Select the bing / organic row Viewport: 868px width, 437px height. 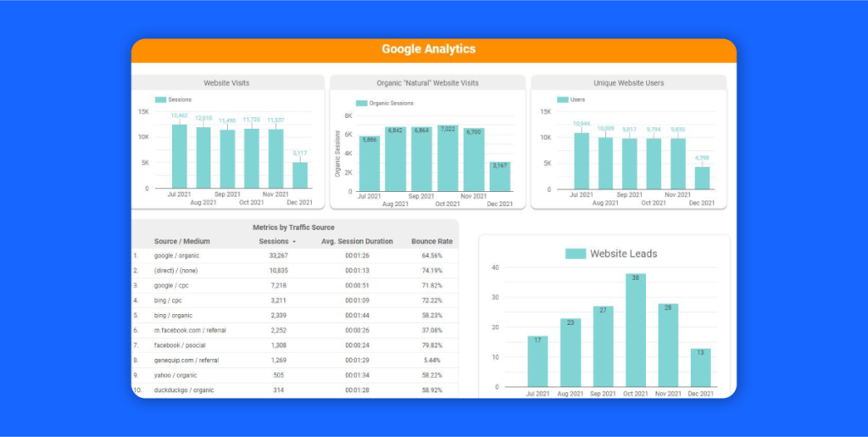(294, 316)
